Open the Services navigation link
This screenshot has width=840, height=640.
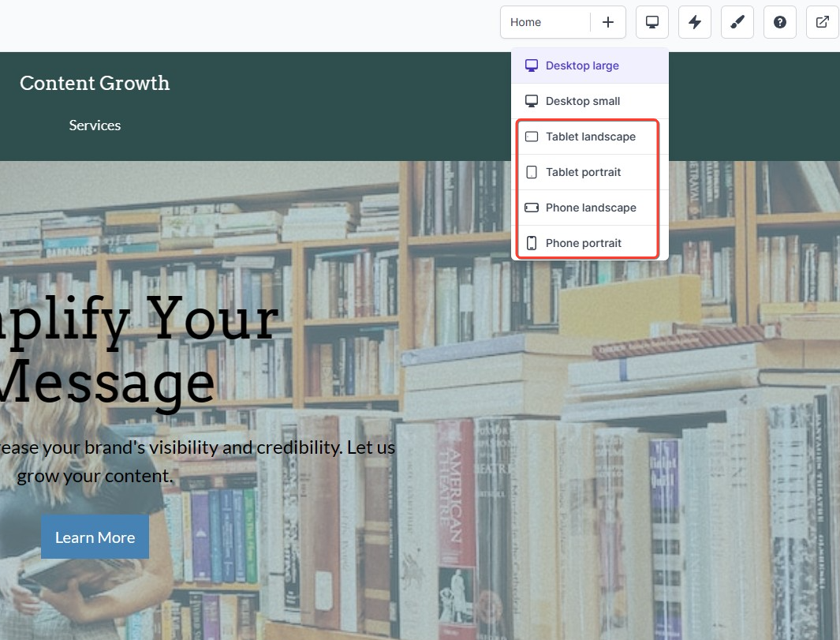(95, 125)
